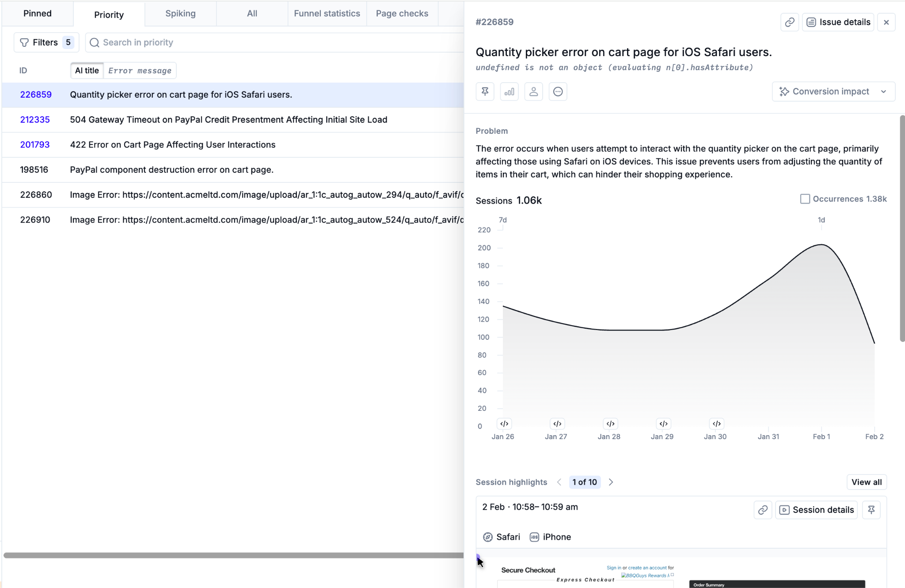Open issue 212335 from the list

(35, 120)
